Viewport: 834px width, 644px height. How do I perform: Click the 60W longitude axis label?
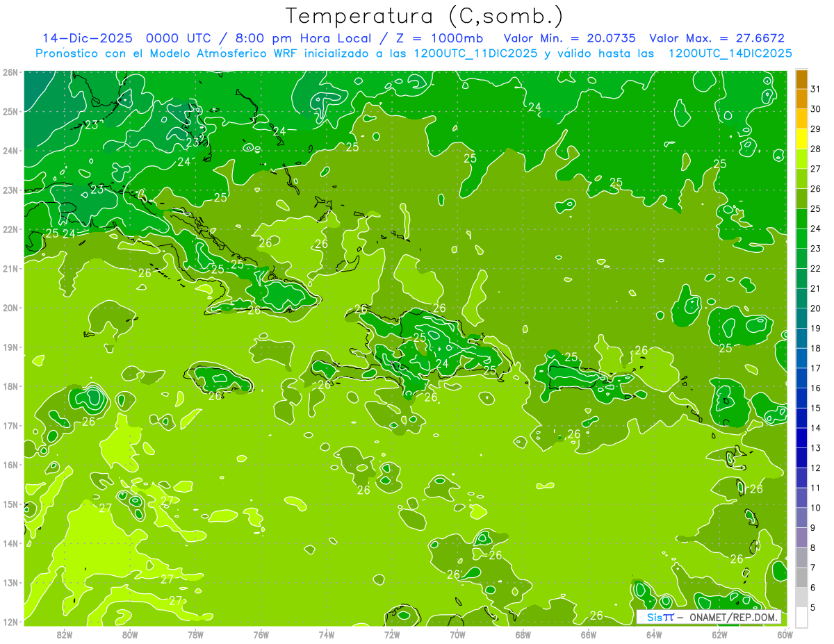785,634
